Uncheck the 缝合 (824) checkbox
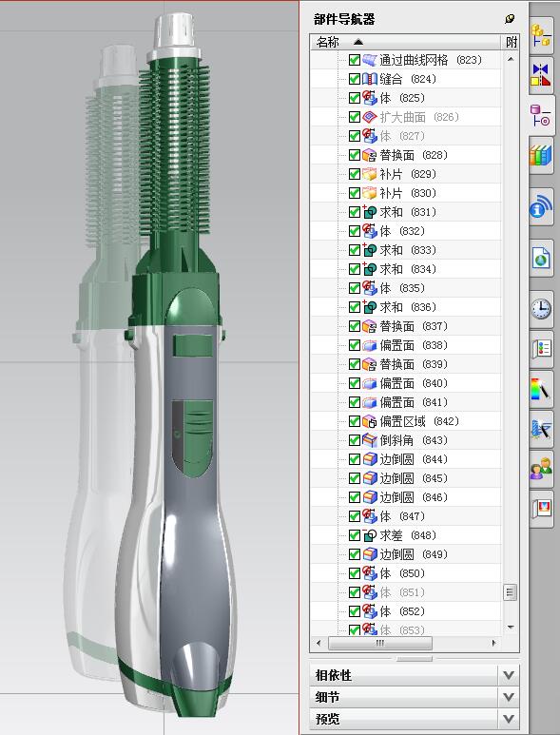 [355, 79]
